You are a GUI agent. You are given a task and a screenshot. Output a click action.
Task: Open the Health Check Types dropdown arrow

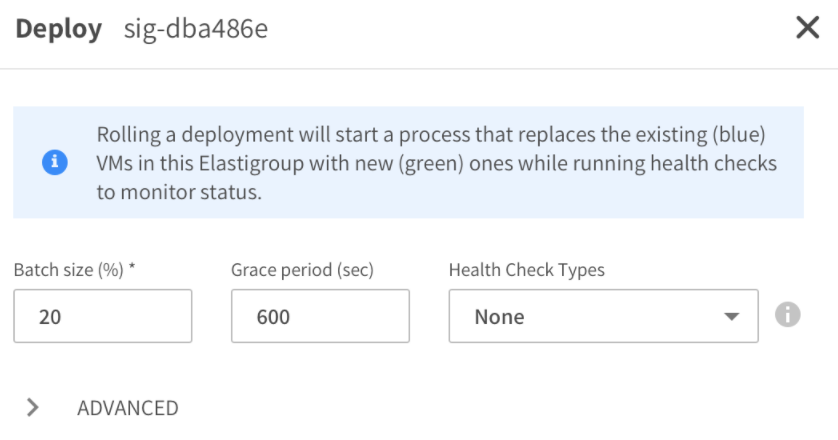pos(731,317)
